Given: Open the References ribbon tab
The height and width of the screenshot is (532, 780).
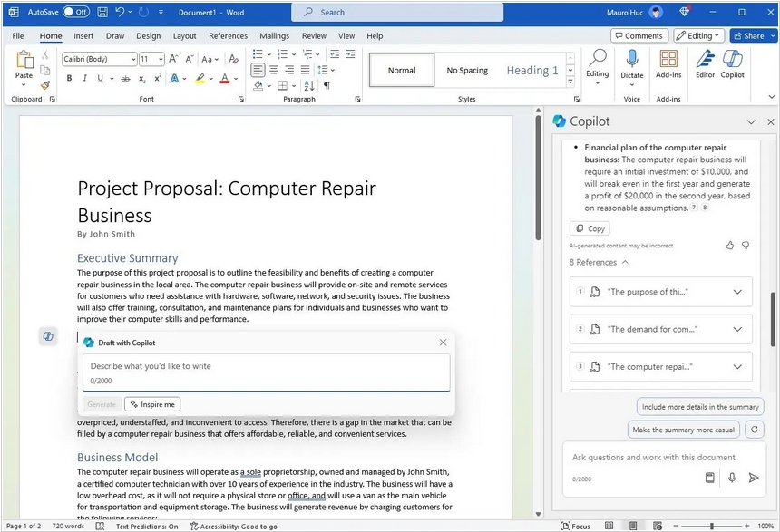Looking at the screenshot, I should point(228,36).
